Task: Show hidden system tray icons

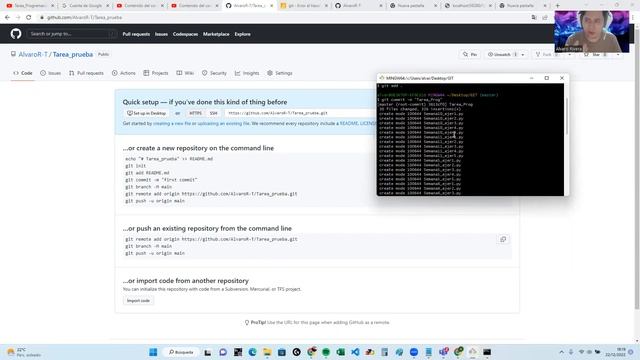Action: tap(562, 352)
